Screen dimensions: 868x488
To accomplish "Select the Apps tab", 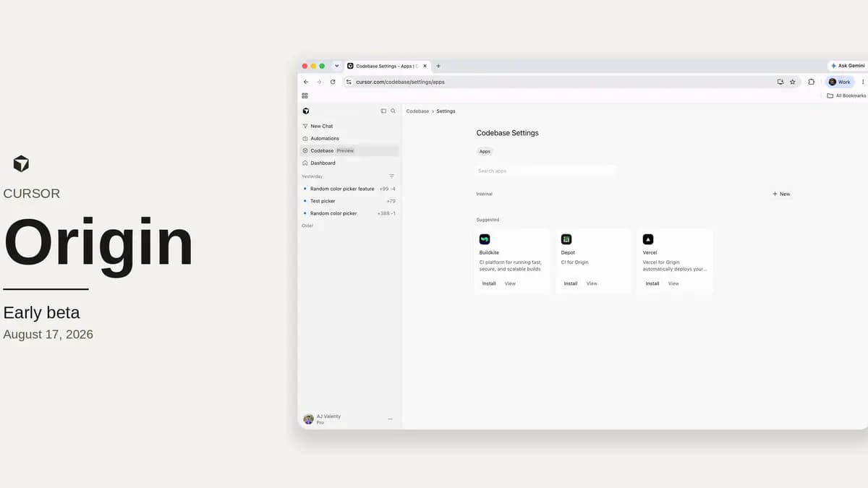I will (485, 151).
